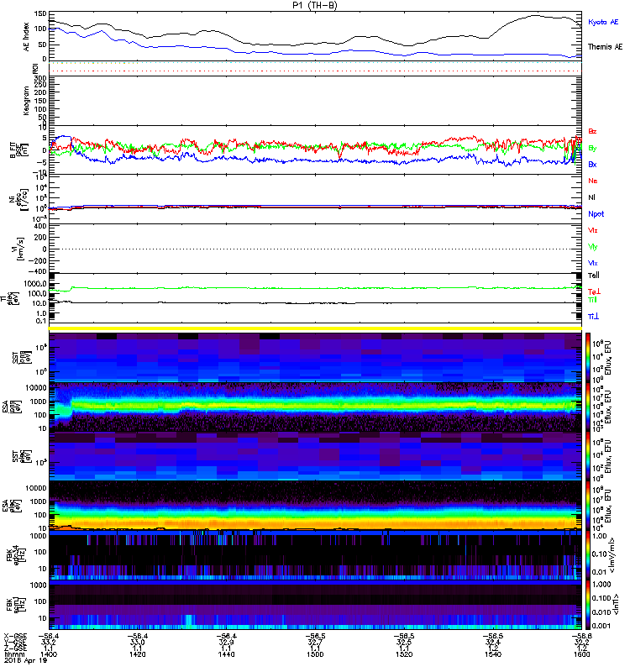Click the '1600' time tick label

click(581, 654)
